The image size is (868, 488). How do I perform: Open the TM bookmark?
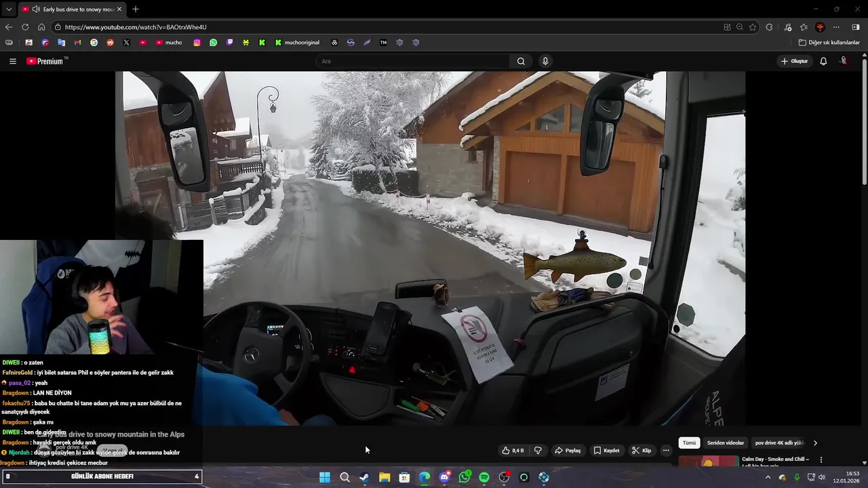383,42
